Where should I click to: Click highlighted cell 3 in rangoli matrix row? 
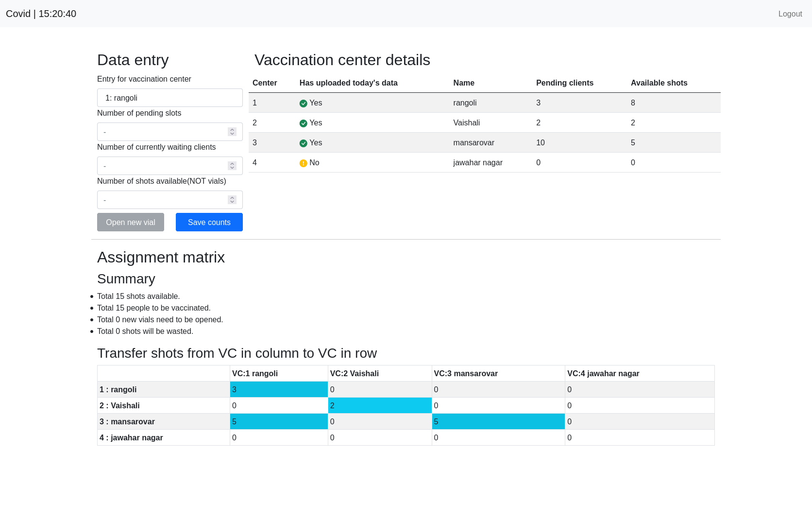[x=279, y=389]
